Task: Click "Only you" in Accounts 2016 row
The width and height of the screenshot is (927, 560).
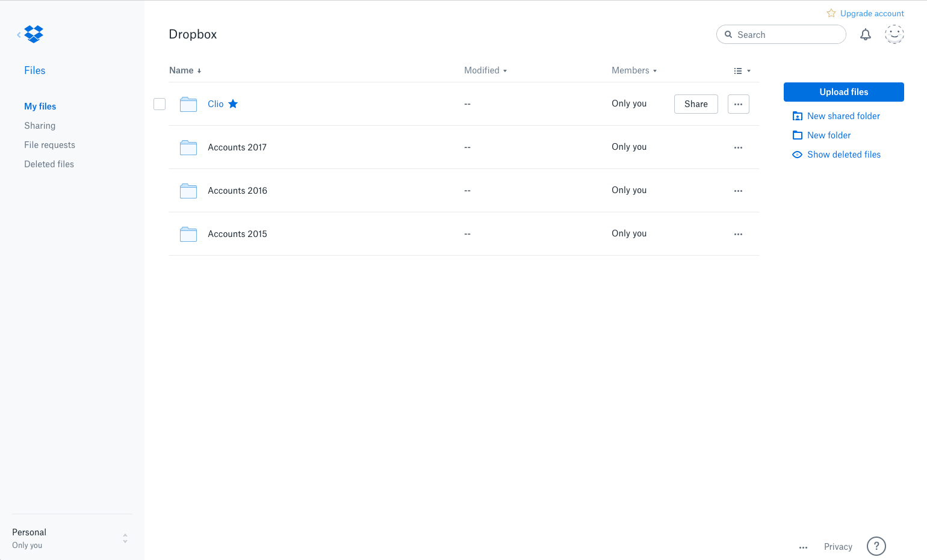Action: (629, 190)
